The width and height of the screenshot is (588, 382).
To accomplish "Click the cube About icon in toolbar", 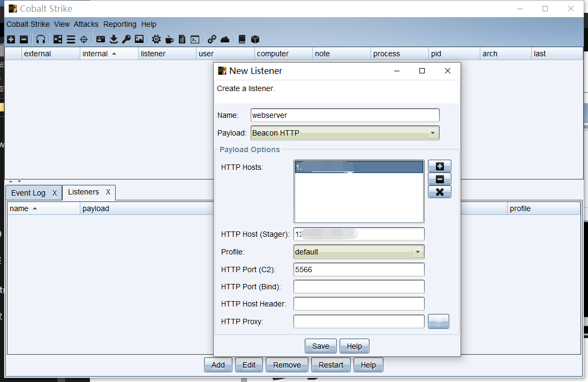I will click(x=255, y=39).
